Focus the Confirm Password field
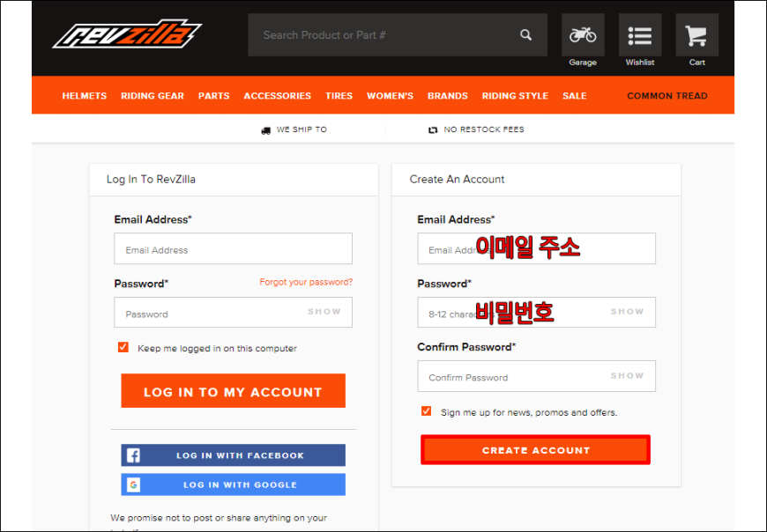The width and height of the screenshot is (767, 532). coord(537,376)
